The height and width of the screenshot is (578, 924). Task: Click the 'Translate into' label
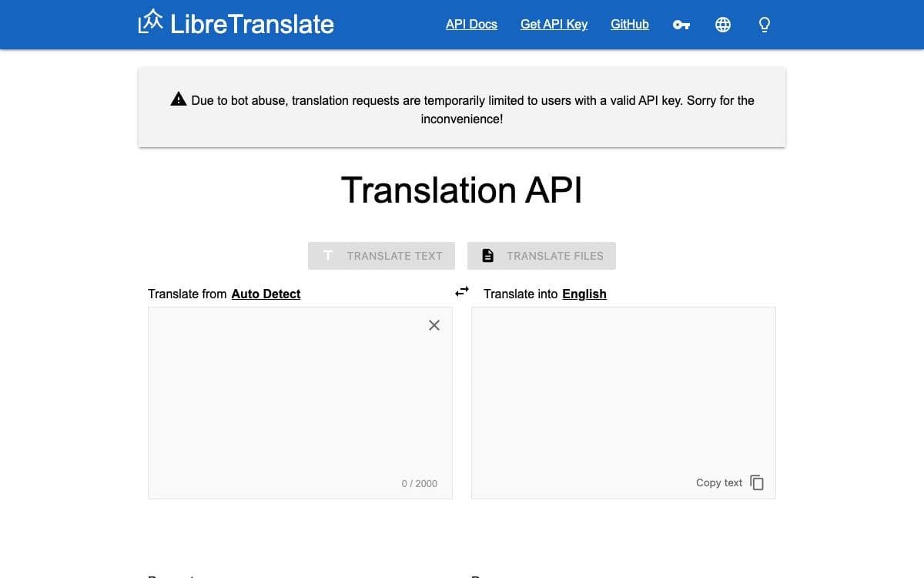point(521,294)
